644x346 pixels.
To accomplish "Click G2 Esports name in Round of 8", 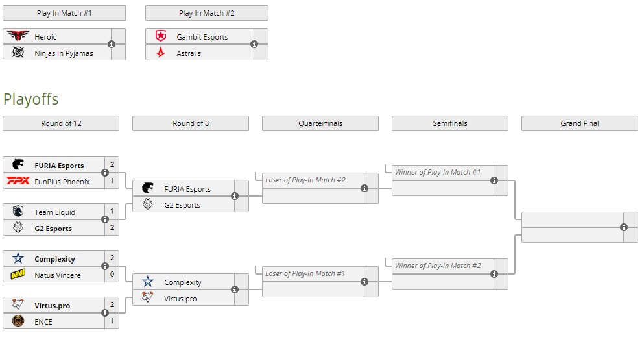I will pos(182,205).
